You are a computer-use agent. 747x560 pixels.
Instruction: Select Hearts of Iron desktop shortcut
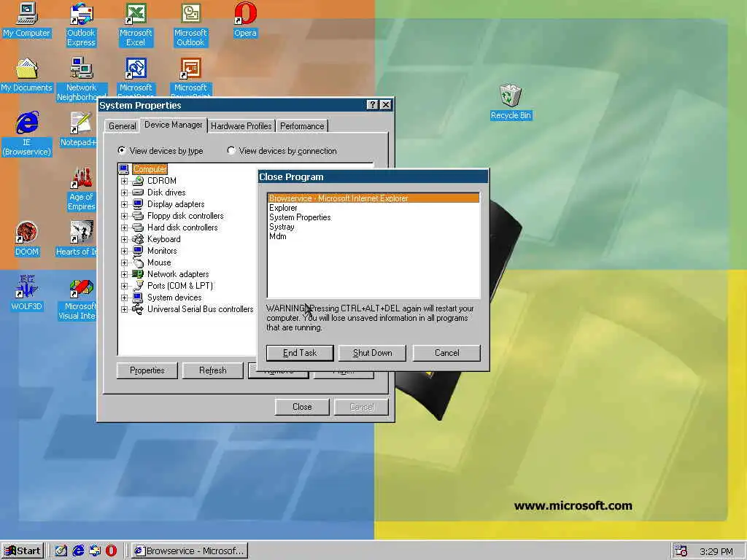click(77, 239)
